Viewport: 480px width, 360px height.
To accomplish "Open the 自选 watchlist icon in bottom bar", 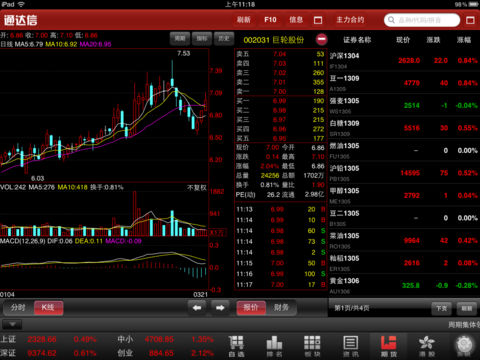I will (x=236, y=346).
